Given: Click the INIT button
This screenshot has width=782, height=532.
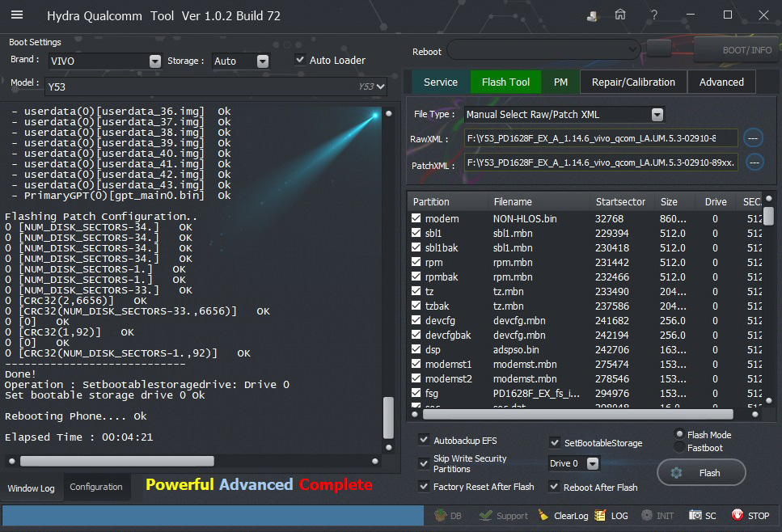Looking at the screenshot, I should coord(657,516).
